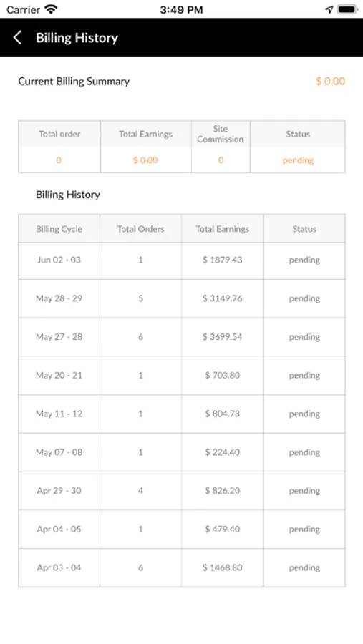The image size is (363, 644).
Task: Select the May 07 - 08 billing cycle
Action: pyautogui.click(x=59, y=452)
